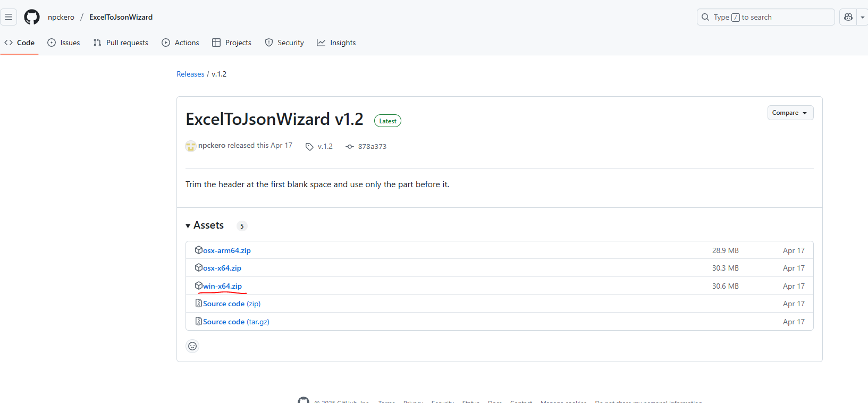The width and height of the screenshot is (868, 403).
Task: Click Apr 17 date in osx-arm64.zip row
Action: click(x=794, y=250)
